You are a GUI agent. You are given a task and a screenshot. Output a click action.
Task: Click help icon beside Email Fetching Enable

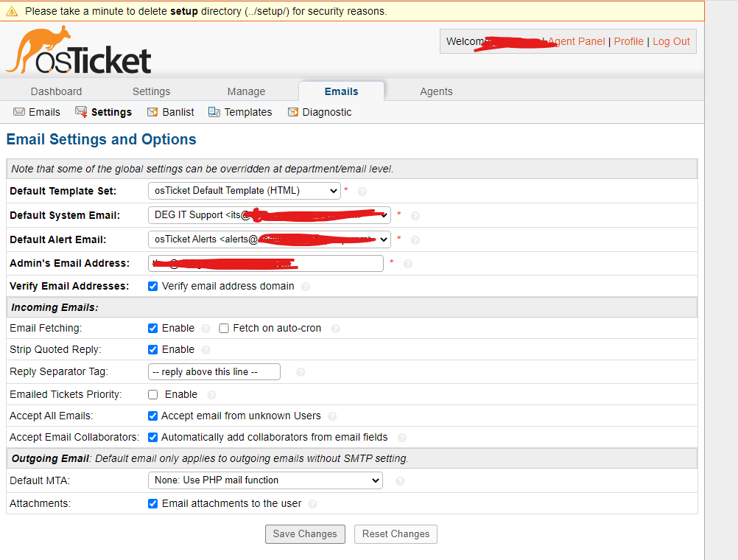click(x=205, y=329)
